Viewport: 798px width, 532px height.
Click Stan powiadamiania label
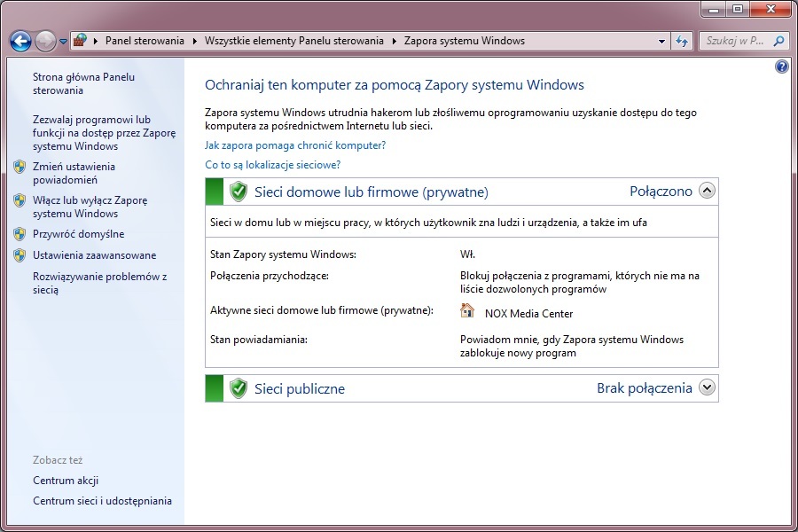(x=259, y=340)
